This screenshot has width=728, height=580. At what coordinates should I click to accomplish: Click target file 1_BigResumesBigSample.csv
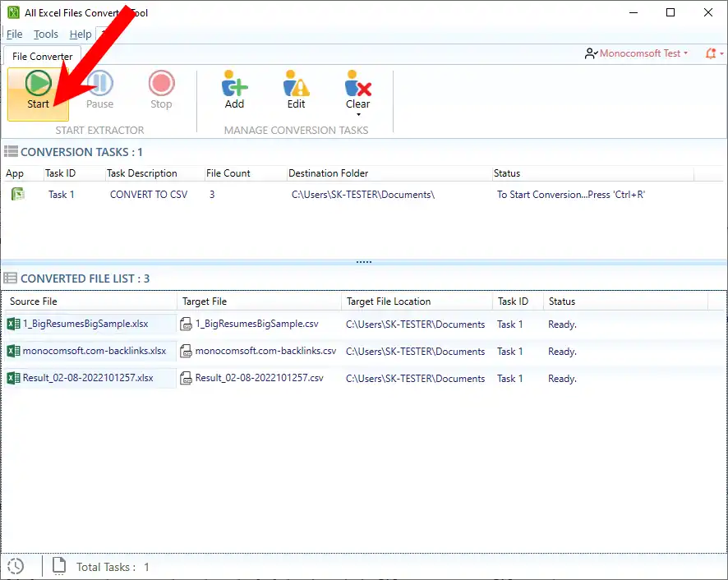click(256, 324)
